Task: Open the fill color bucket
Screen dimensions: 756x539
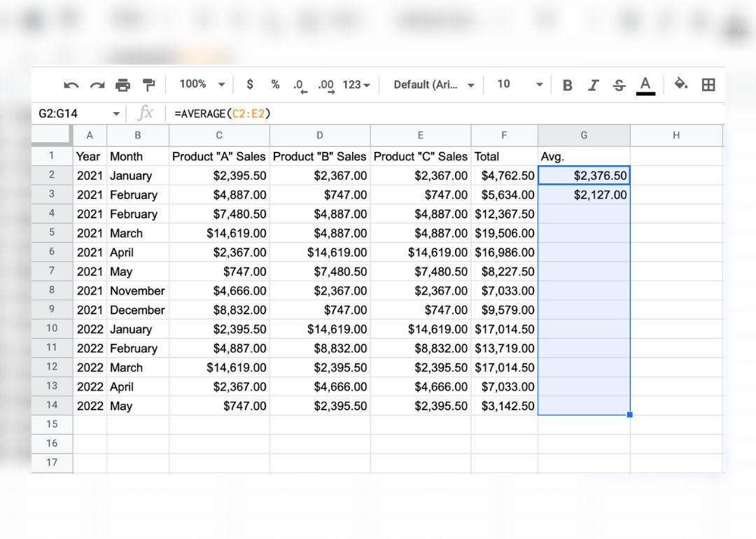Action: pos(680,85)
